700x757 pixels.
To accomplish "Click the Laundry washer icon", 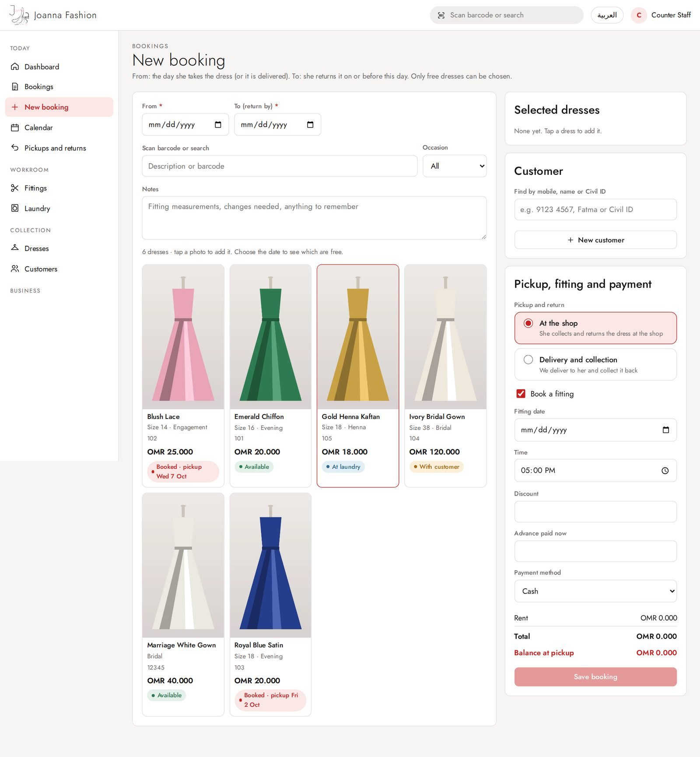I will point(15,208).
